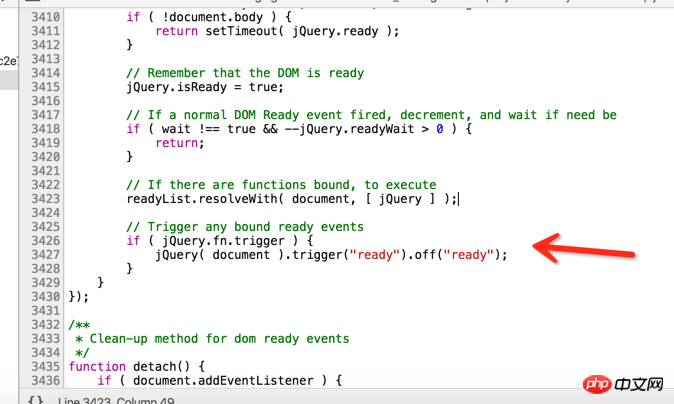
Task: Click the 'return;' statement on line 3419
Action: click(180, 143)
